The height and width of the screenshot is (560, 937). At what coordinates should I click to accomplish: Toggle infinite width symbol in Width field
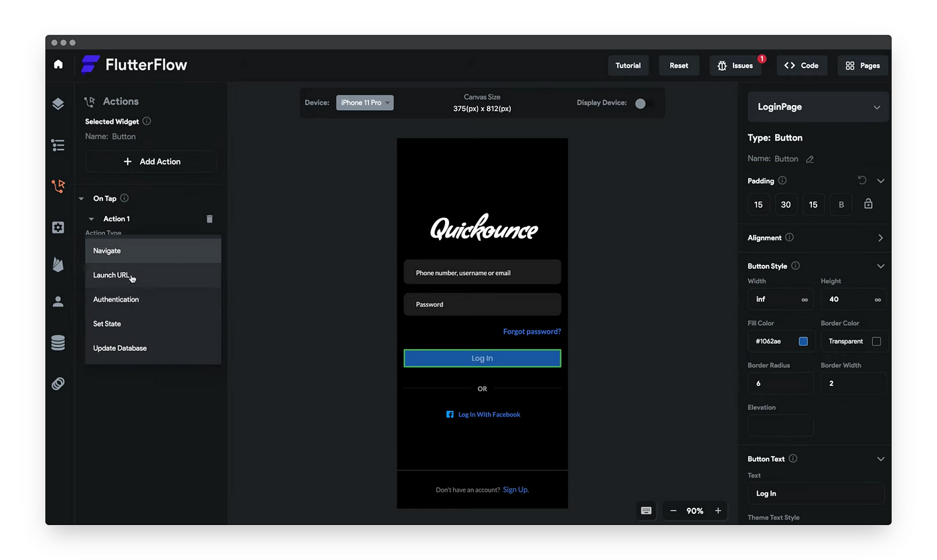tap(804, 300)
